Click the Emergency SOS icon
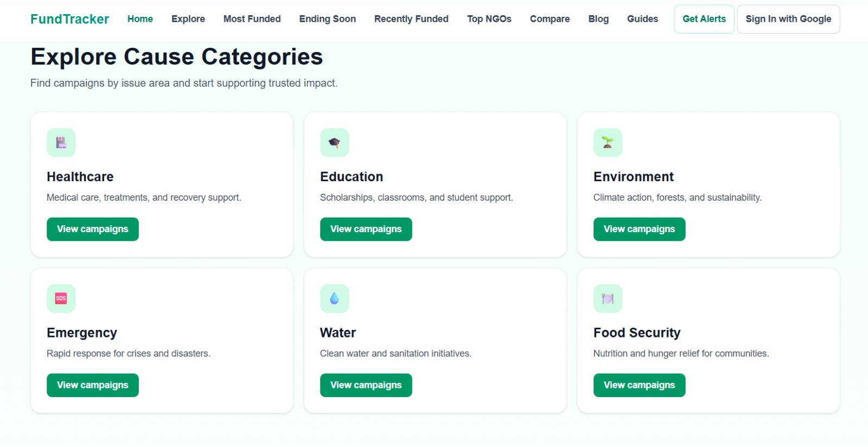868x447 pixels. coord(61,298)
